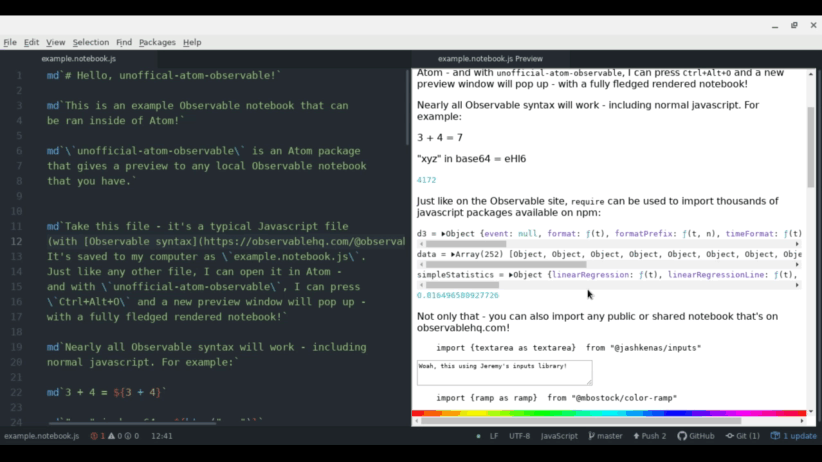Minimize the Atom window
Viewport: 822px width, 462px height.
(x=775, y=25)
